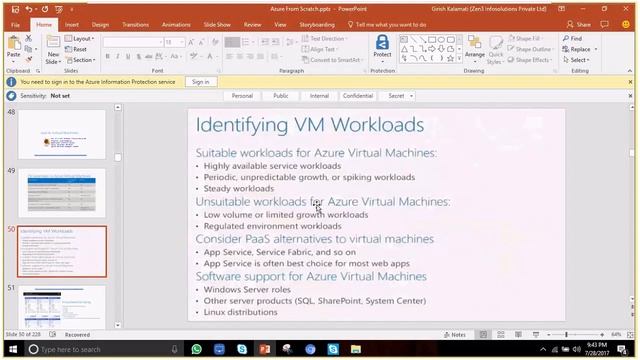Toggle Bold formatting
This screenshot has height=360, width=640.
tap(107, 56)
